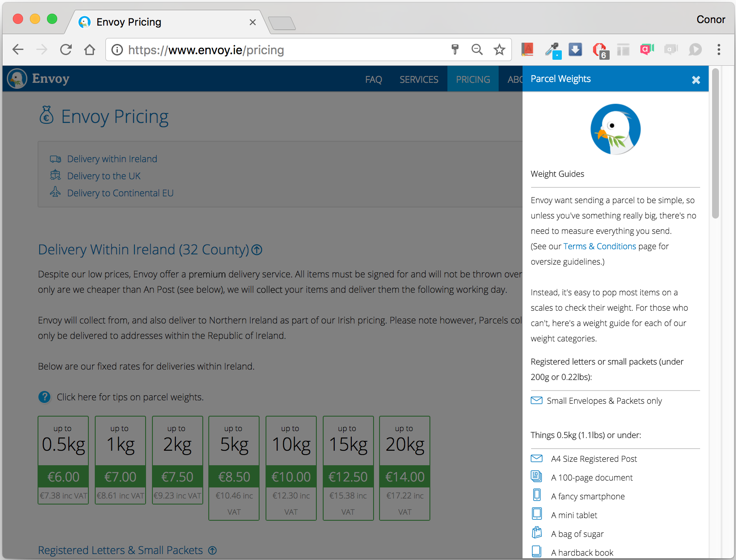Click the 'Weight Guides' heading text
736x560 pixels.
[x=557, y=174]
